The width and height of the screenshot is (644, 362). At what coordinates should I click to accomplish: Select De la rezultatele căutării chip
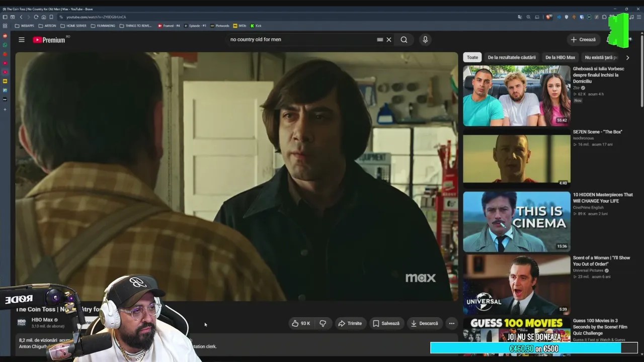coord(512,57)
